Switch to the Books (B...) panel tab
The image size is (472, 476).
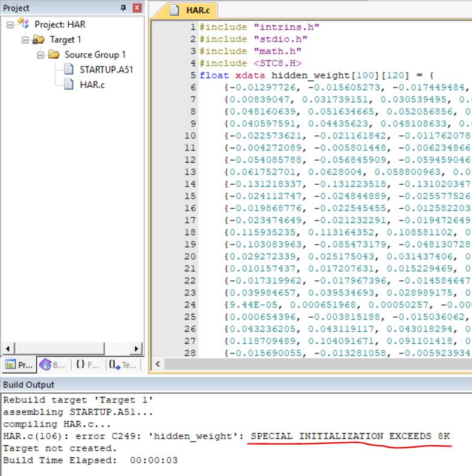52,365
